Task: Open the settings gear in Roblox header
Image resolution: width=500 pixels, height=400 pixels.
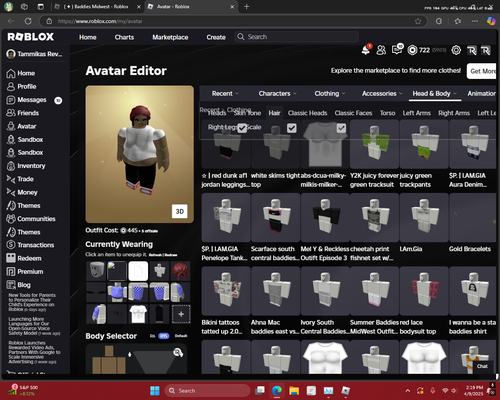Action: (456, 50)
